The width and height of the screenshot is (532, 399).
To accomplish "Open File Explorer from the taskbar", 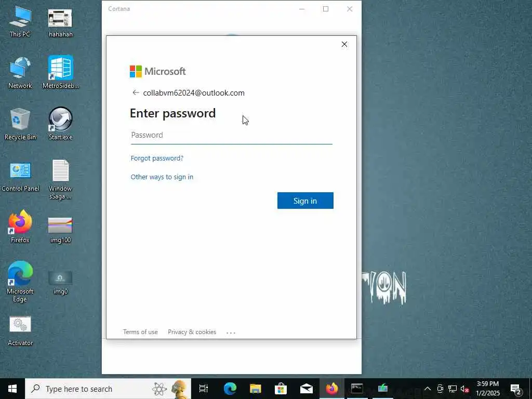I will coord(255,389).
